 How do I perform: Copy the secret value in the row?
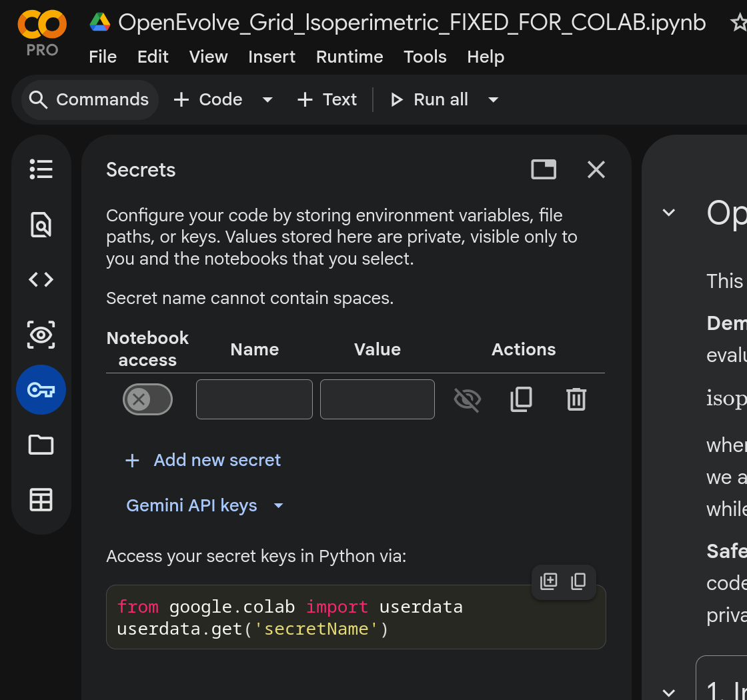point(521,399)
